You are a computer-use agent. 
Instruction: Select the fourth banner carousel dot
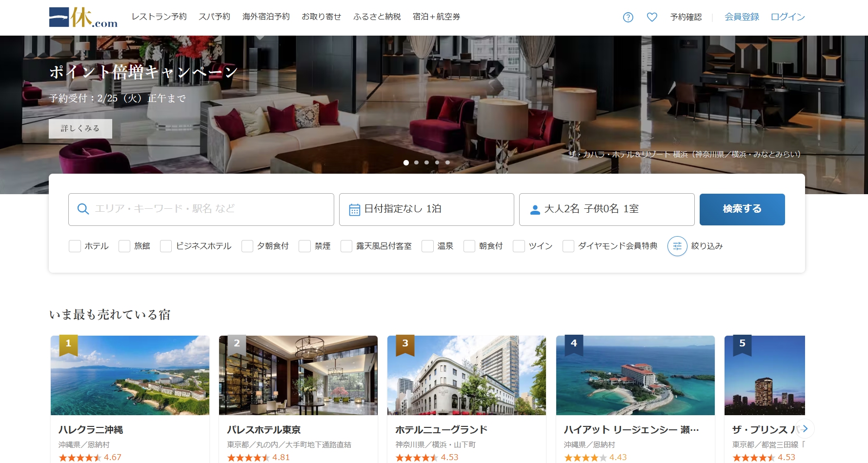tap(437, 162)
